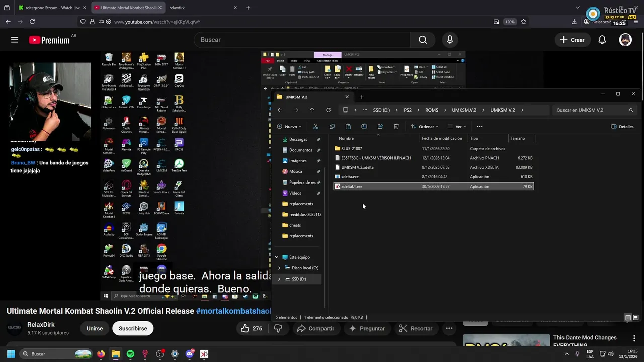Sort by the Fecha de modificación column

click(442, 138)
